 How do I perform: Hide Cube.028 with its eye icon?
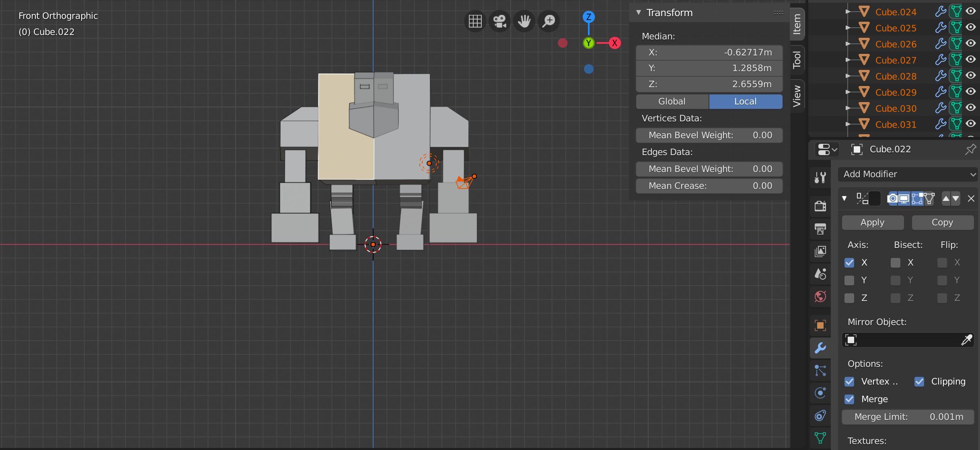[971, 76]
